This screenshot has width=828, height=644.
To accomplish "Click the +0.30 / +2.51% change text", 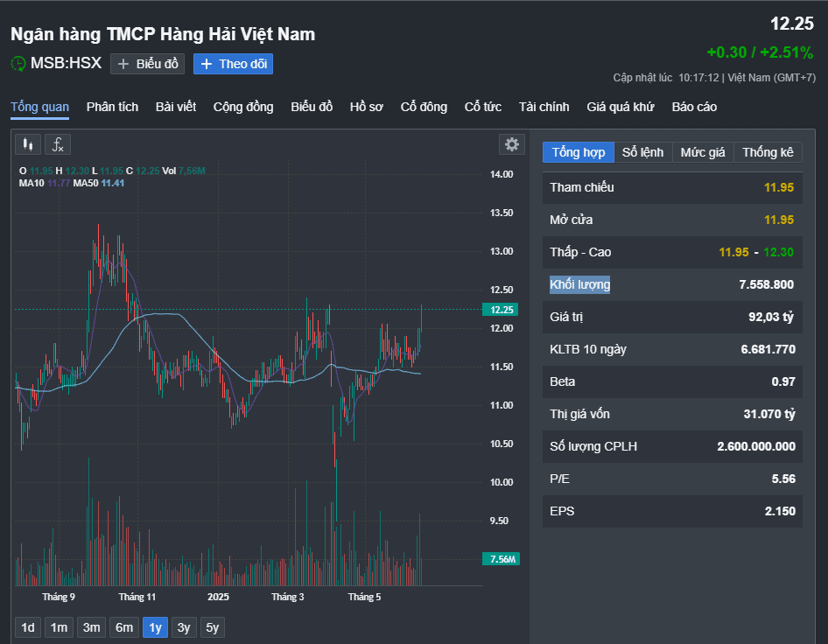I will tap(761, 52).
